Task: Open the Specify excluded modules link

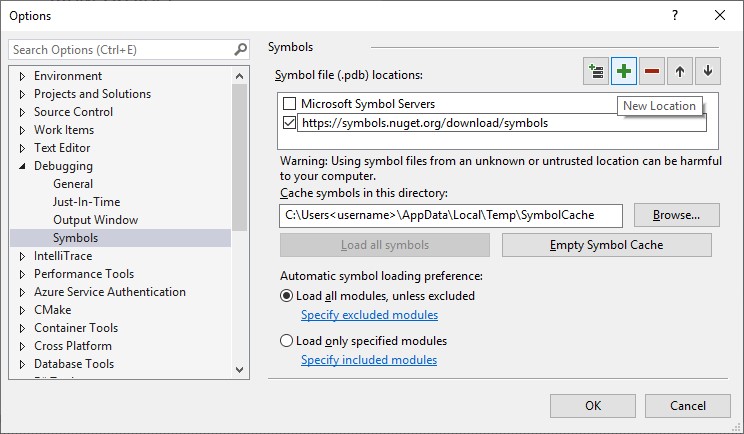Action: click(369, 315)
